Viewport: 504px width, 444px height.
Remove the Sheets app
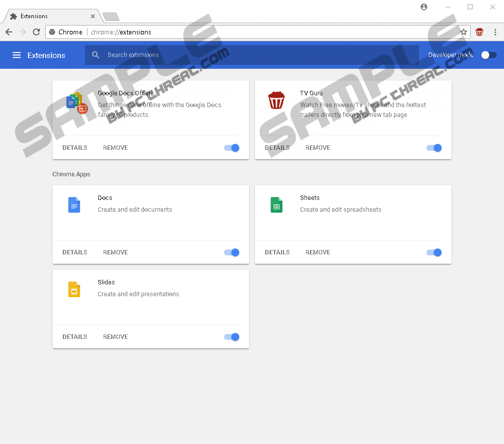click(x=318, y=252)
